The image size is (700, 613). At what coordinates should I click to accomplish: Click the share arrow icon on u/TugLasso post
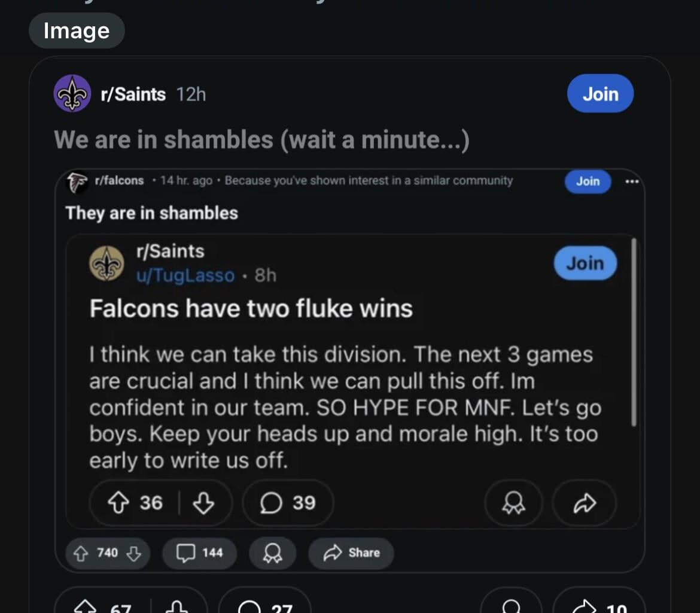(x=584, y=504)
